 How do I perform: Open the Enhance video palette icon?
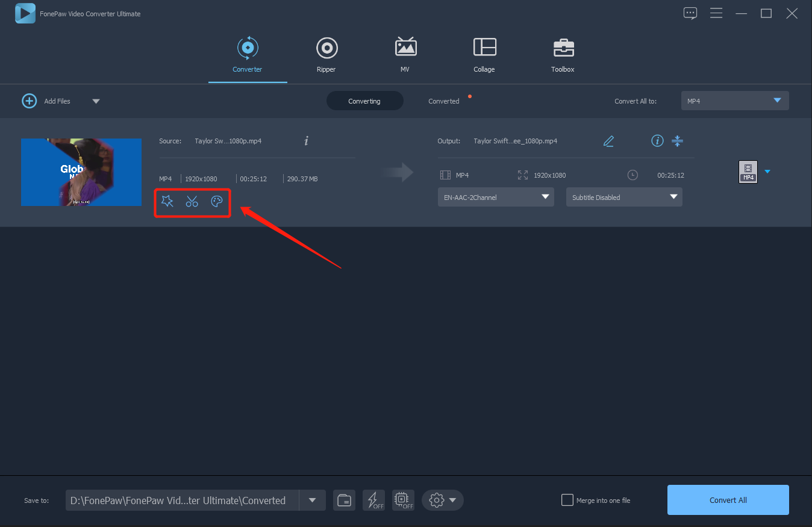[217, 201]
